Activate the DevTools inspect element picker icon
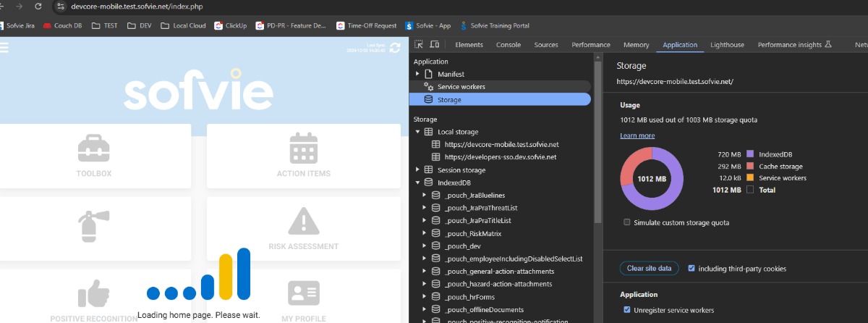 (x=419, y=45)
